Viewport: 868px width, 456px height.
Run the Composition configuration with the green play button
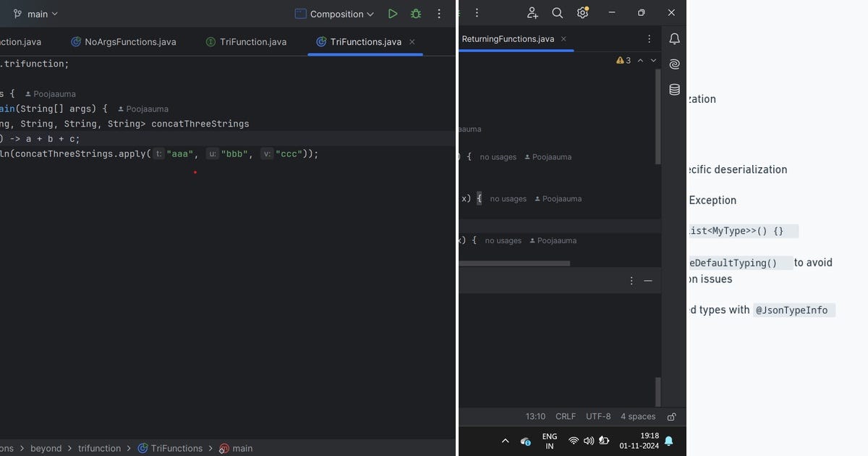[393, 14]
